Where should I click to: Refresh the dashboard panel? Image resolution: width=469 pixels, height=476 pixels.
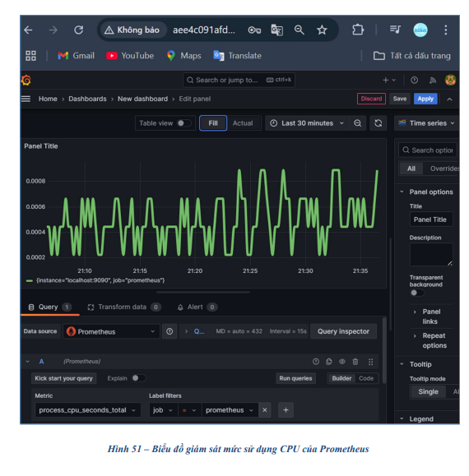(x=378, y=123)
